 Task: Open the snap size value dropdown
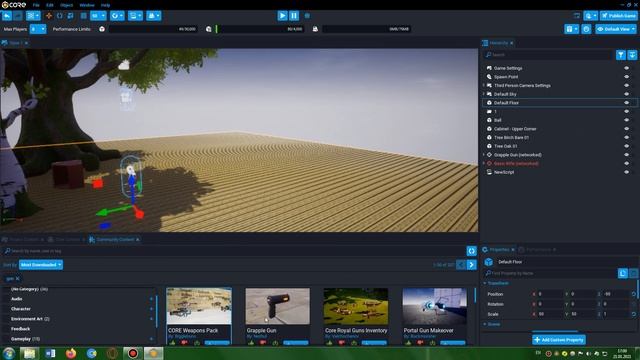pyautogui.click(x=98, y=16)
